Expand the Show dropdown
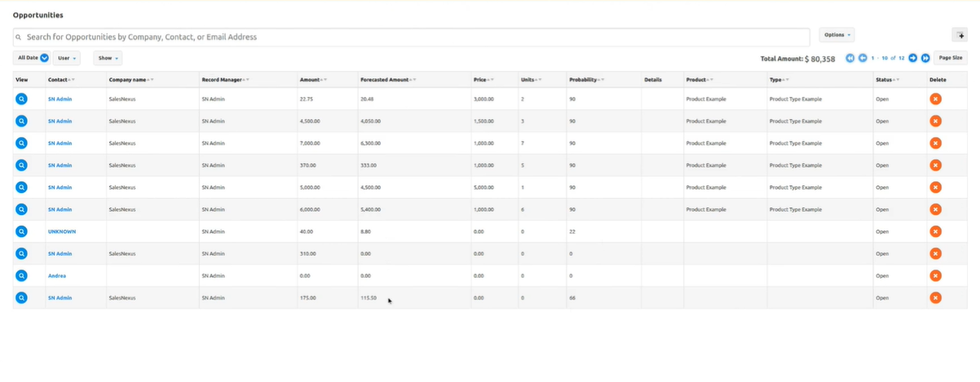980x382 pixels. pyautogui.click(x=107, y=58)
